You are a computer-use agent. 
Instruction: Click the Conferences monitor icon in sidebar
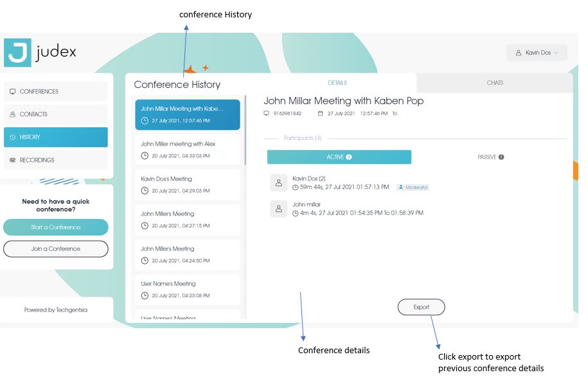13,92
